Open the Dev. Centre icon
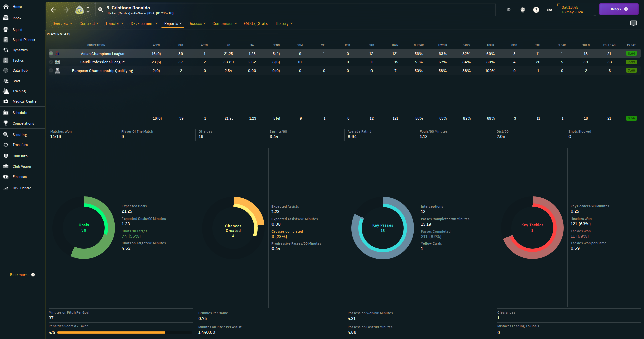Image resolution: width=644 pixels, height=339 pixels. pyautogui.click(x=6, y=188)
